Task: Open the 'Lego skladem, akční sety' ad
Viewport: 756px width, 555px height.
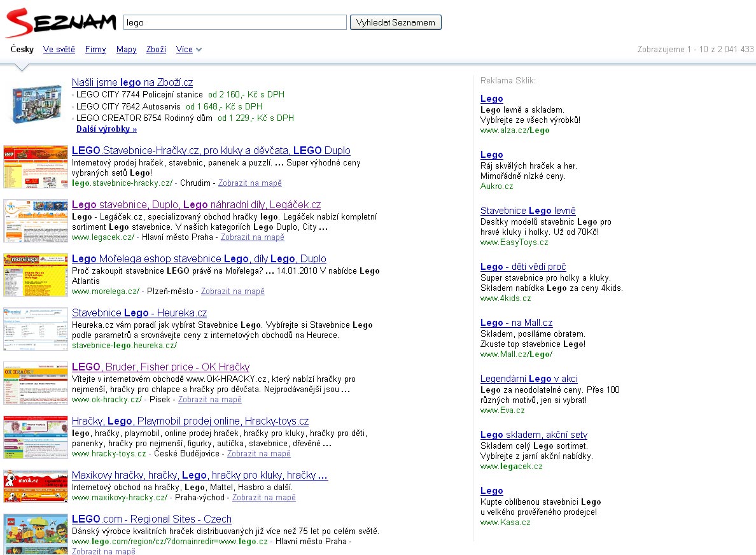Action: pos(534,435)
